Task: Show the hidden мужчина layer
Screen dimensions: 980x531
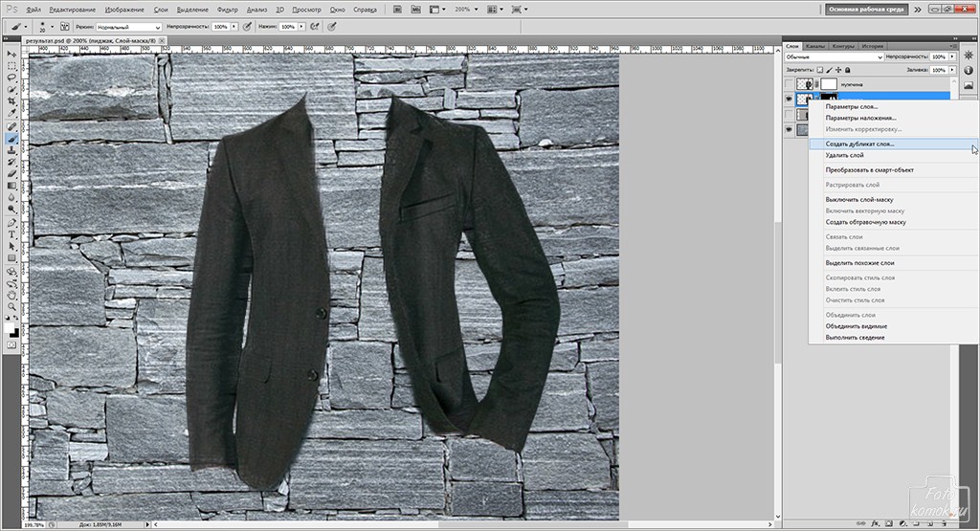Action: tap(790, 84)
